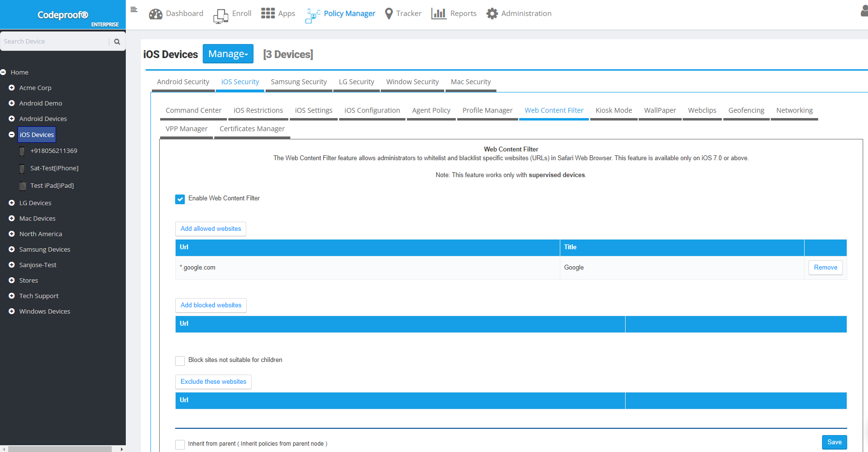Click Add blocked websites button
Image resolution: width=868 pixels, height=452 pixels.
point(211,305)
